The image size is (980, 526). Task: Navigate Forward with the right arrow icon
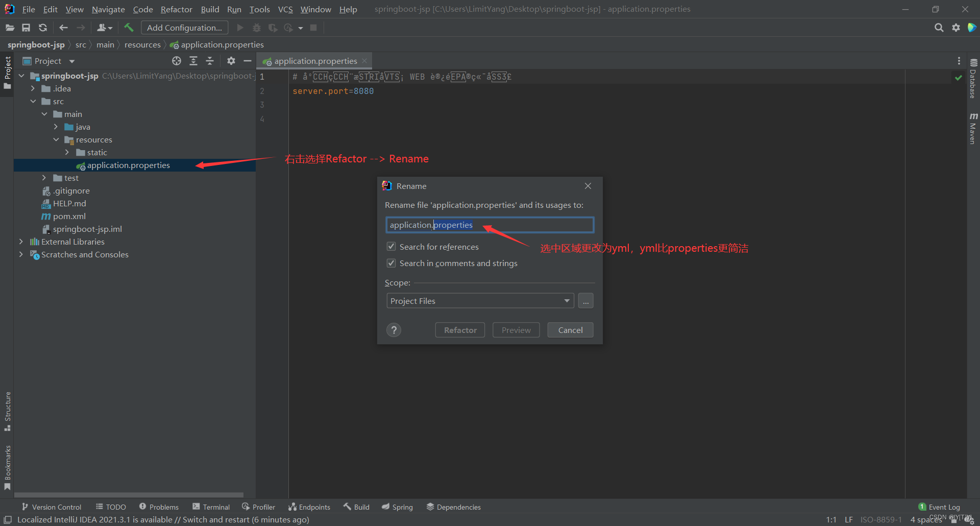click(x=81, y=28)
